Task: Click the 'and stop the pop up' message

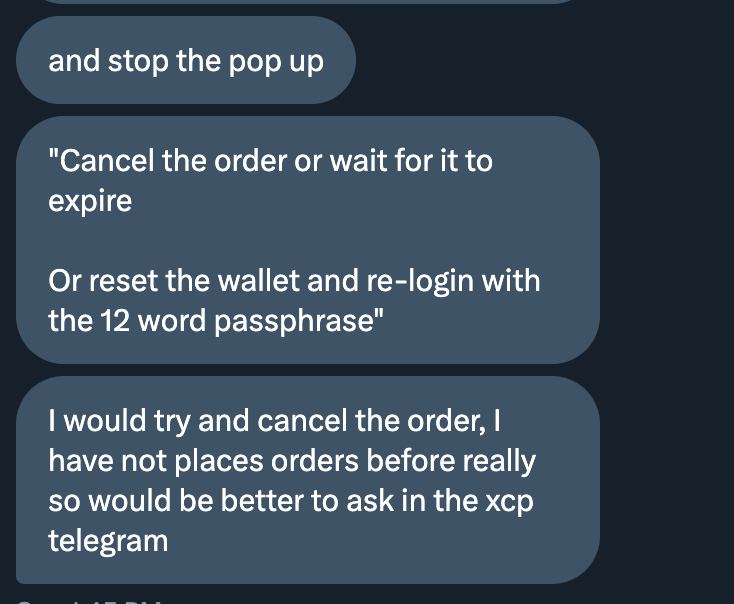Action: (186, 60)
